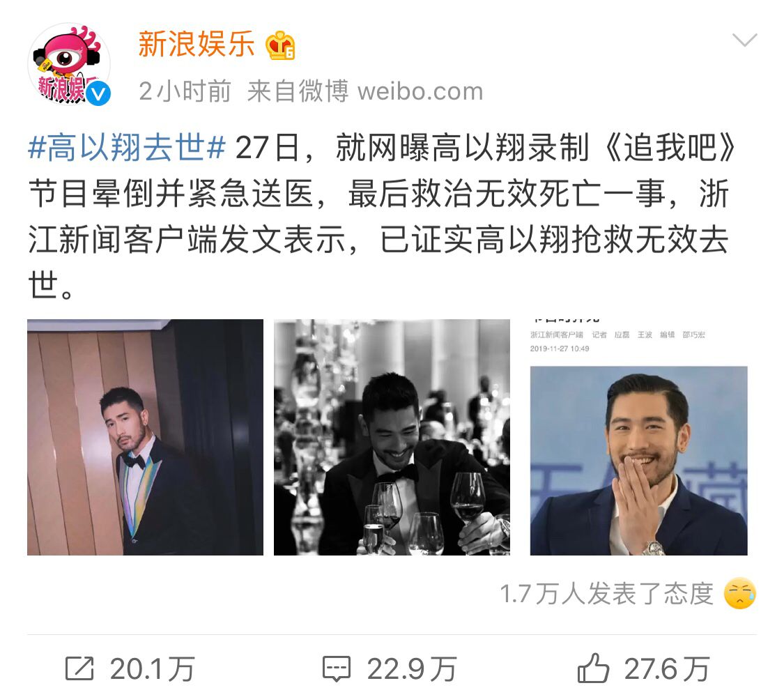The image size is (784, 697).
Task: Tap the blue verified V badge
Action: (98, 93)
